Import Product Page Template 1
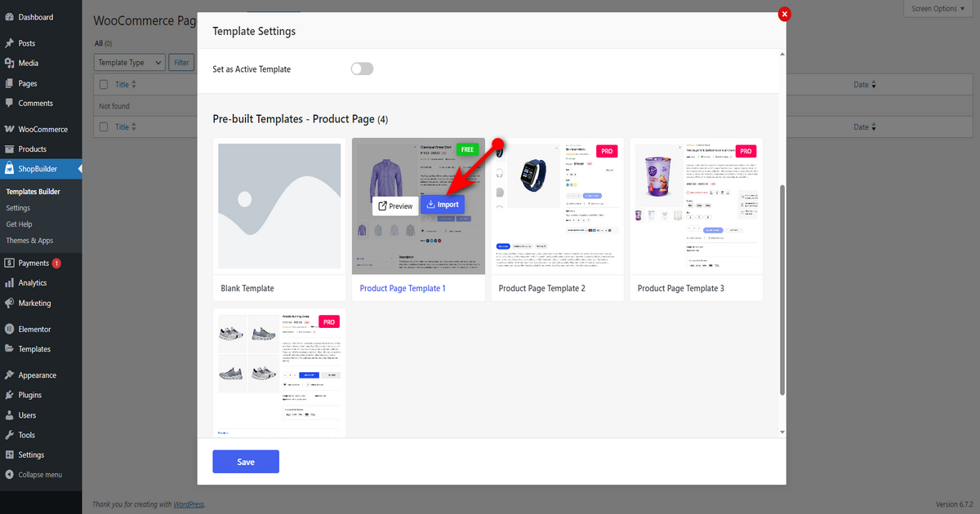The width and height of the screenshot is (980, 514). click(x=443, y=205)
